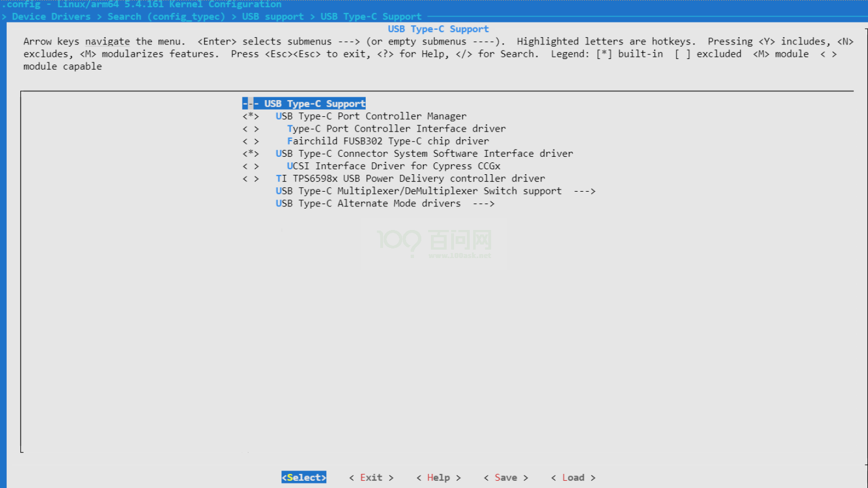868x488 pixels.
Task: Click the 100ask watermark logo
Action: pyautogui.click(x=433, y=243)
